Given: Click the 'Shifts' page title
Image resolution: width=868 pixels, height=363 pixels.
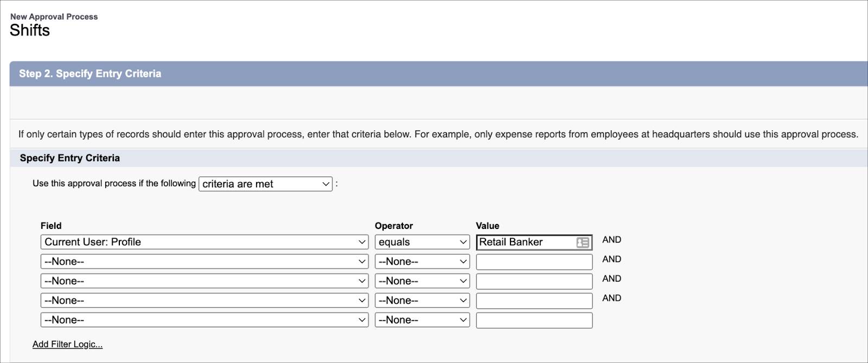Looking at the screenshot, I should point(30,30).
